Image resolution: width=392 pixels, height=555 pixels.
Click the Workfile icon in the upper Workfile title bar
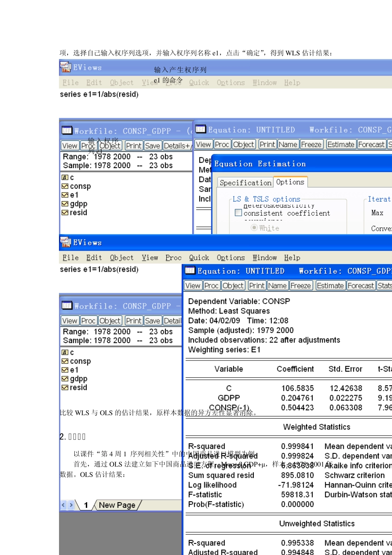click(67, 131)
